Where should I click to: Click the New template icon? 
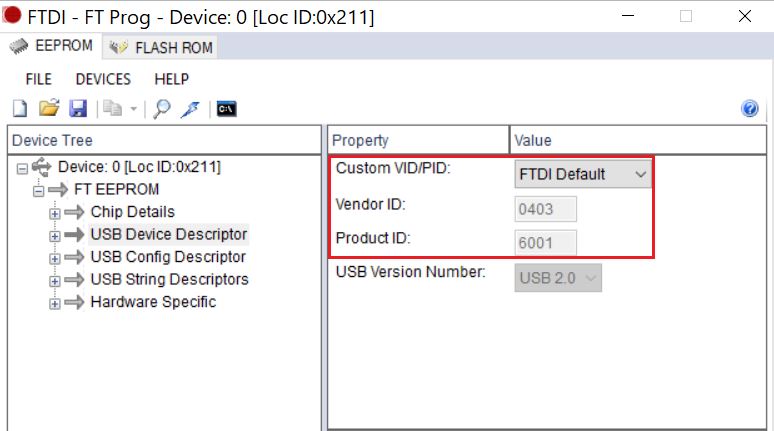[x=20, y=109]
